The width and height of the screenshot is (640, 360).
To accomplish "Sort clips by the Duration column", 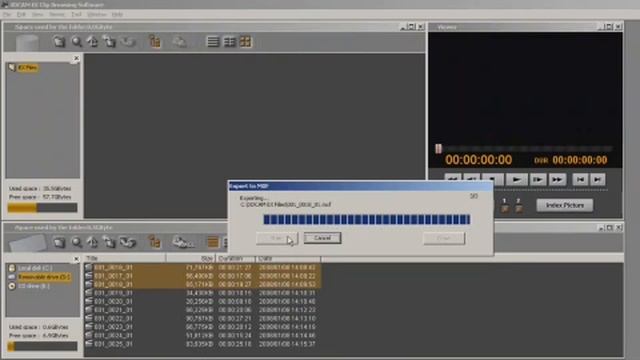I will click(x=235, y=259).
